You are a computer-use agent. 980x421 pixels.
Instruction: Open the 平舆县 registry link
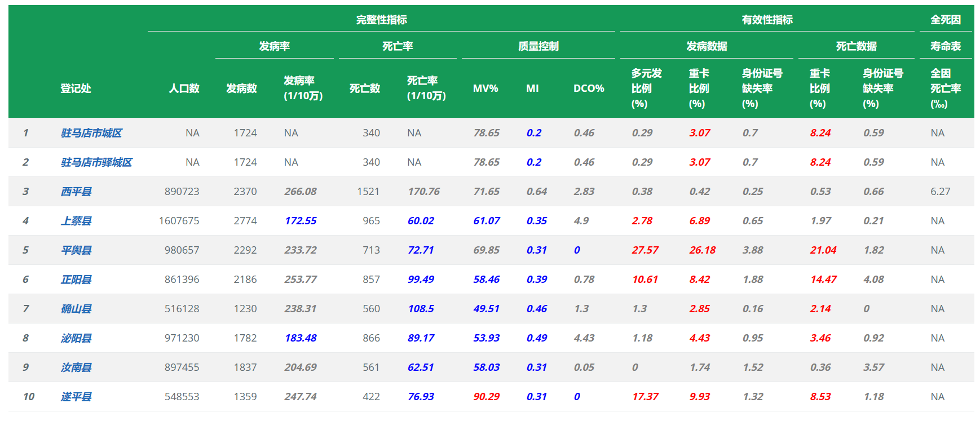click(76, 250)
